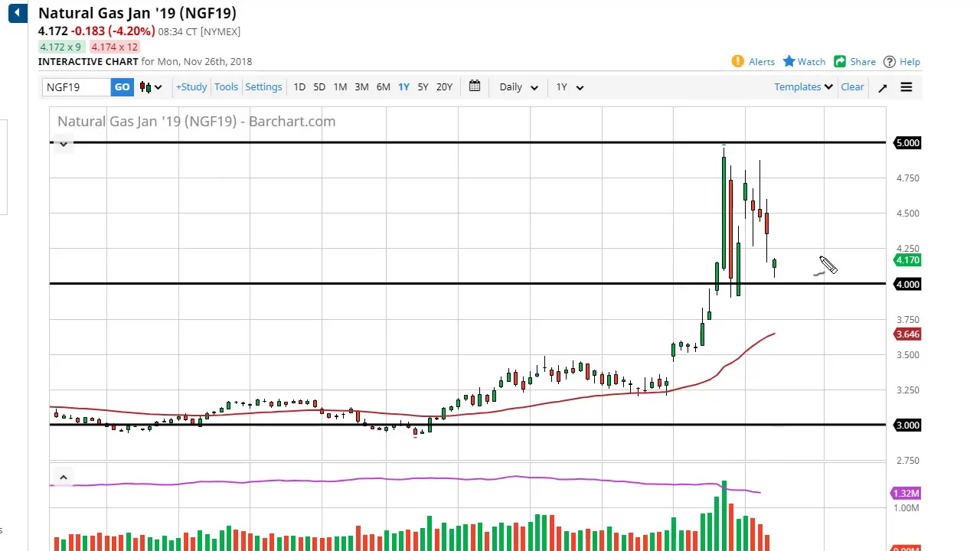Click the purple 1.32M volume average label

tap(906, 494)
